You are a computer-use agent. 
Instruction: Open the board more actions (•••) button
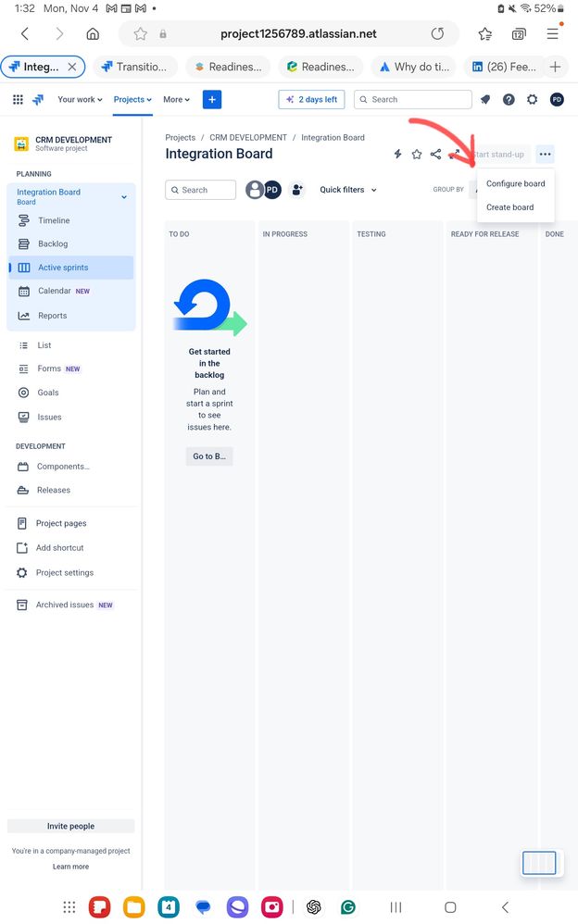tap(545, 155)
